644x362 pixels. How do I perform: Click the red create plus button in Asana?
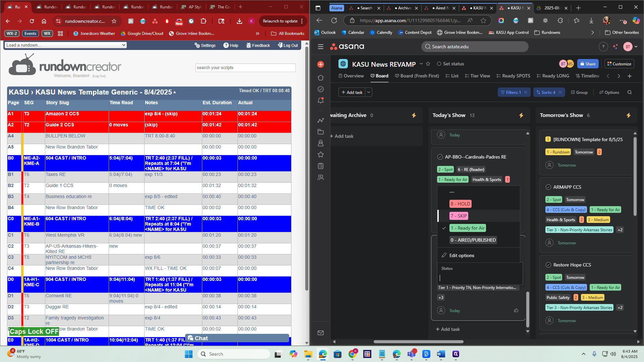coord(321,64)
